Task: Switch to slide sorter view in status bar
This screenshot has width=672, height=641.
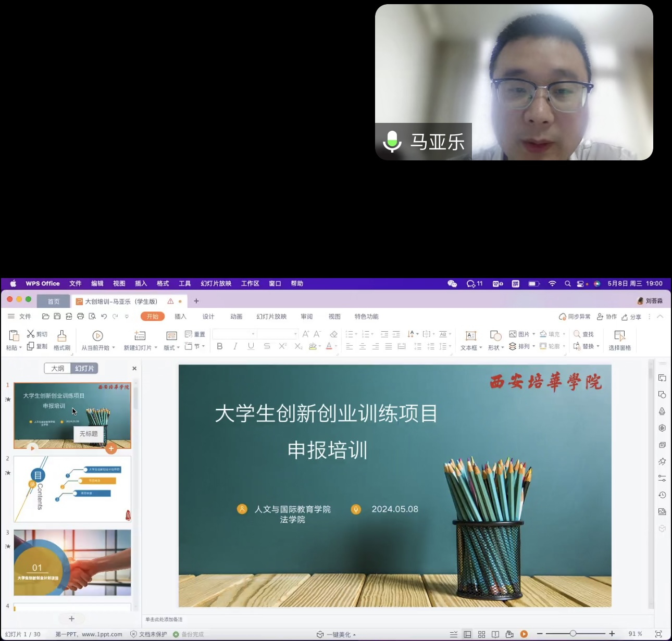Action: tap(481, 634)
